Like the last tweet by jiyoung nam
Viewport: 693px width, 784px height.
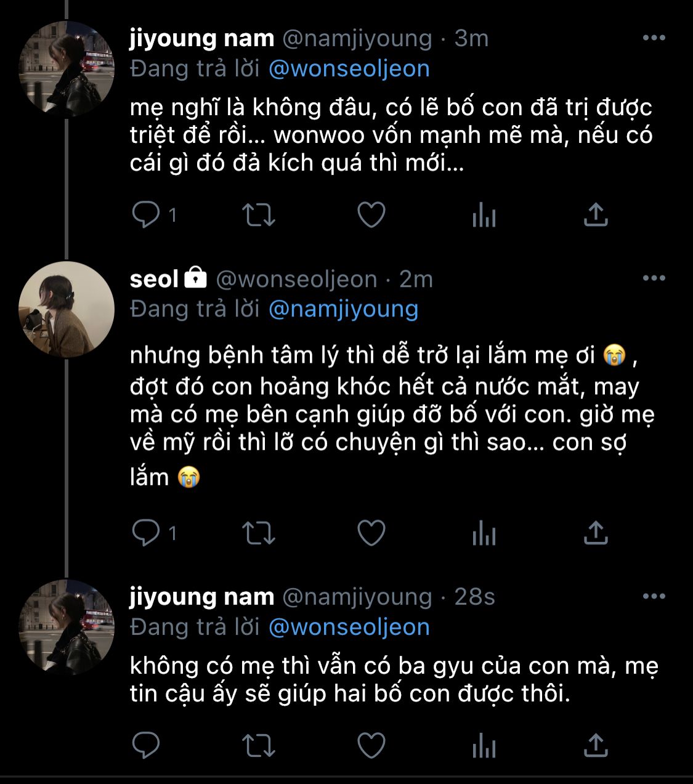click(371, 745)
